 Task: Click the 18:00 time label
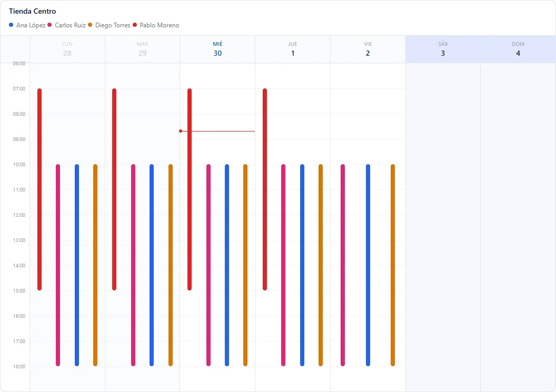click(x=19, y=367)
